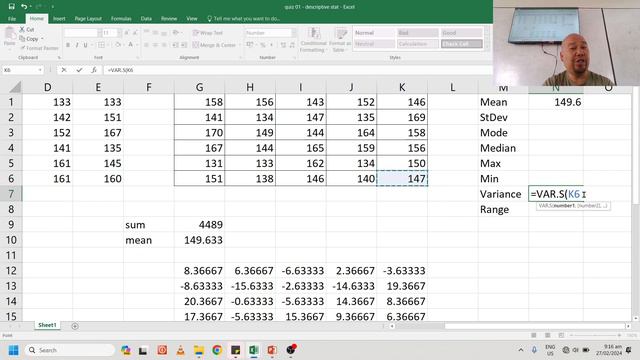
Task: Add a new sheet with the plus icon
Action: 75,326
